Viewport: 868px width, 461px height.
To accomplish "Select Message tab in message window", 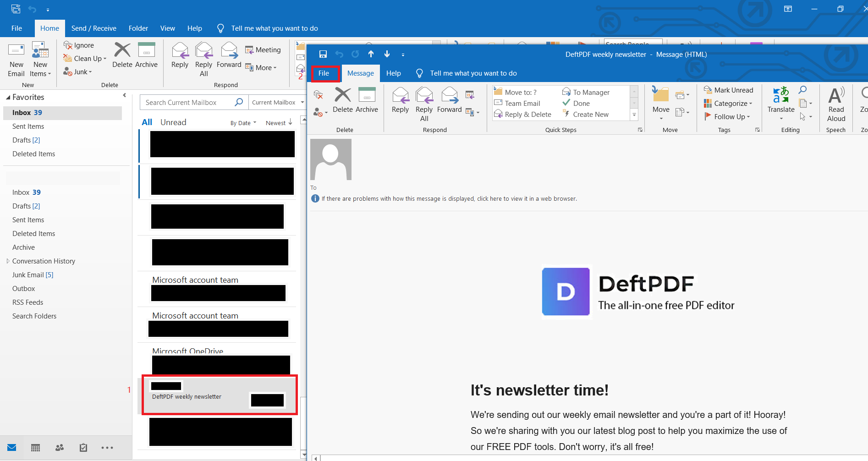I will pyautogui.click(x=361, y=73).
